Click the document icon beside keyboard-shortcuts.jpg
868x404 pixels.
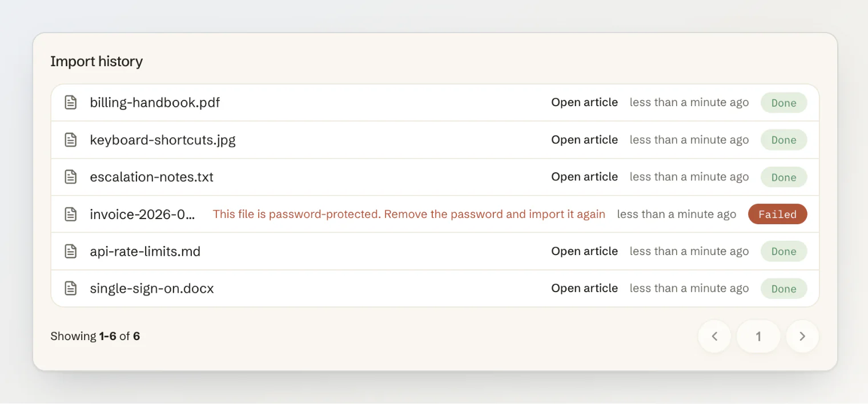click(x=70, y=140)
